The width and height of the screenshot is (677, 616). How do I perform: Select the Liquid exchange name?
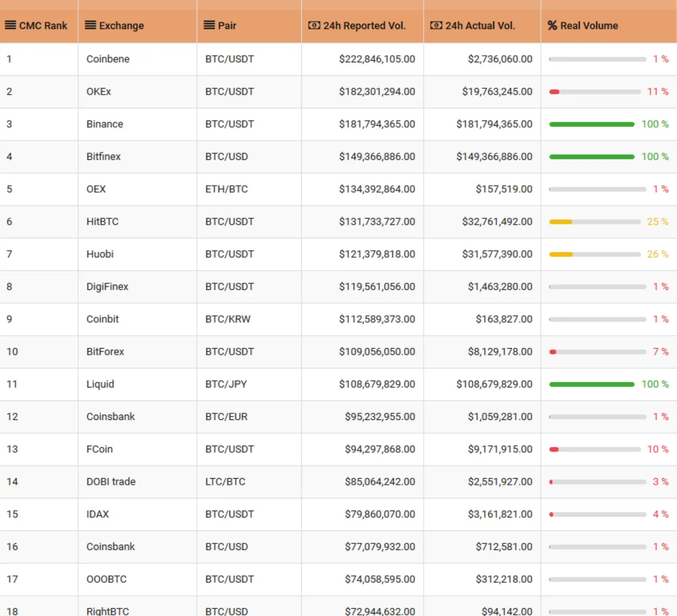[100, 384]
